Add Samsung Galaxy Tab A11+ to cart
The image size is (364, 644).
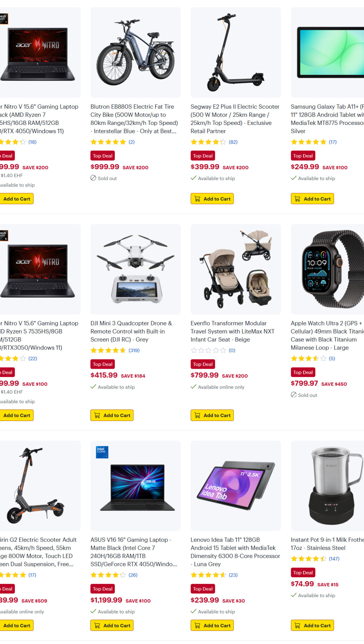(312, 199)
